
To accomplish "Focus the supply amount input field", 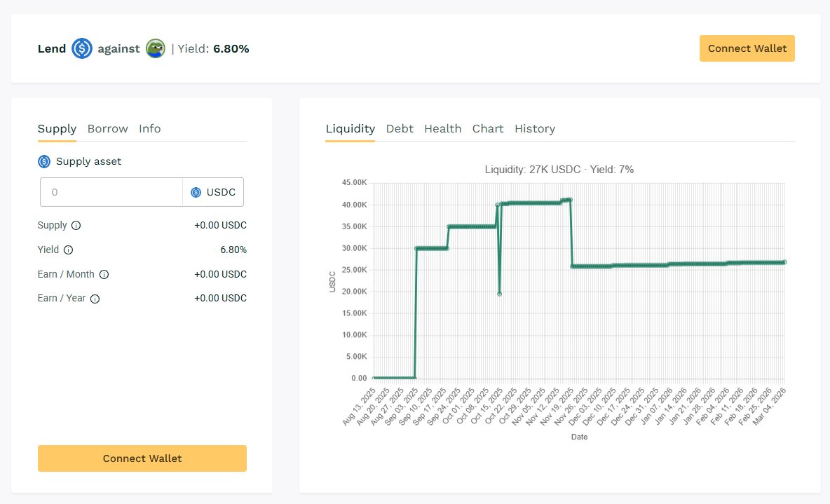I will tap(111, 192).
